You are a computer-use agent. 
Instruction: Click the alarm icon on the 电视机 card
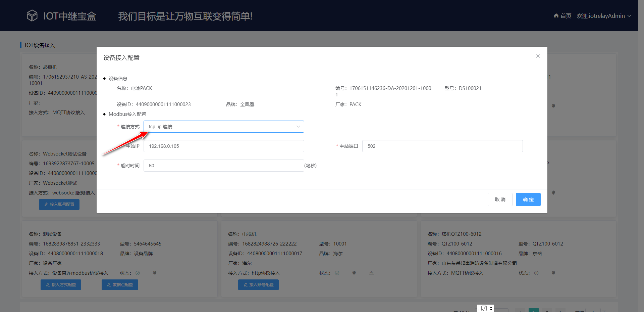pyautogui.click(x=371, y=273)
